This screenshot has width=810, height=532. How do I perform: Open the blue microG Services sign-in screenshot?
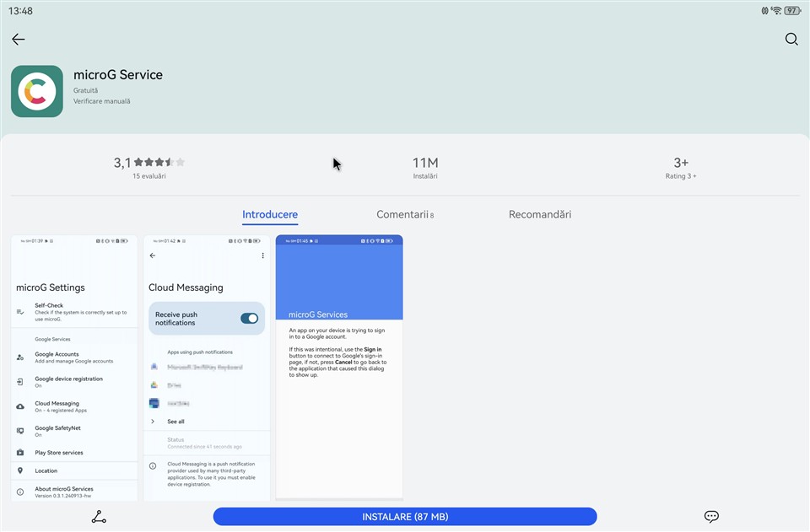(339, 368)
